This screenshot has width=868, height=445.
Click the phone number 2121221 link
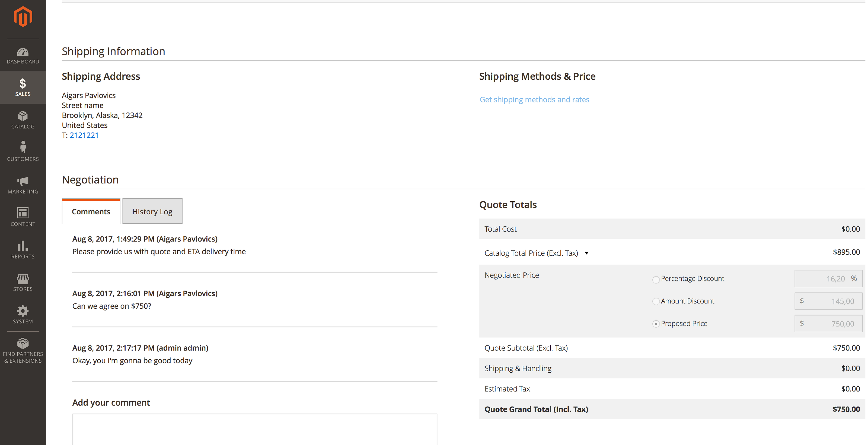(x=84, y=135)
